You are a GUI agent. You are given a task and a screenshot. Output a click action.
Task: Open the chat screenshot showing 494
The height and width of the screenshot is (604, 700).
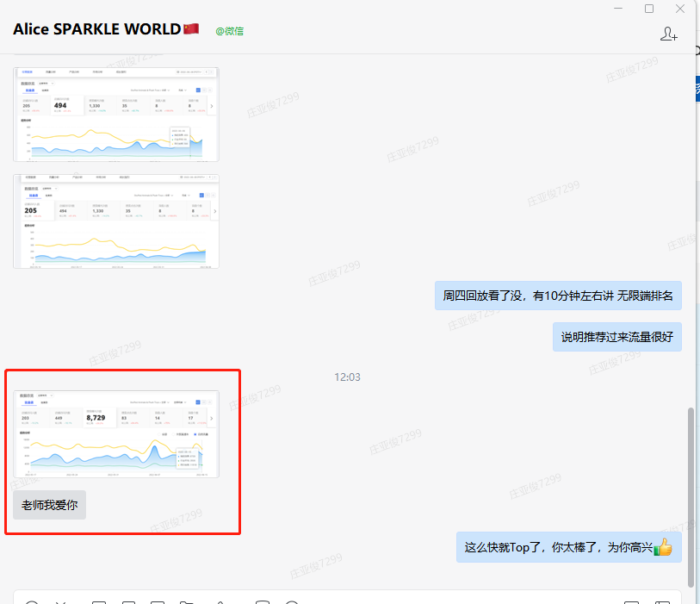coord(116,115)
